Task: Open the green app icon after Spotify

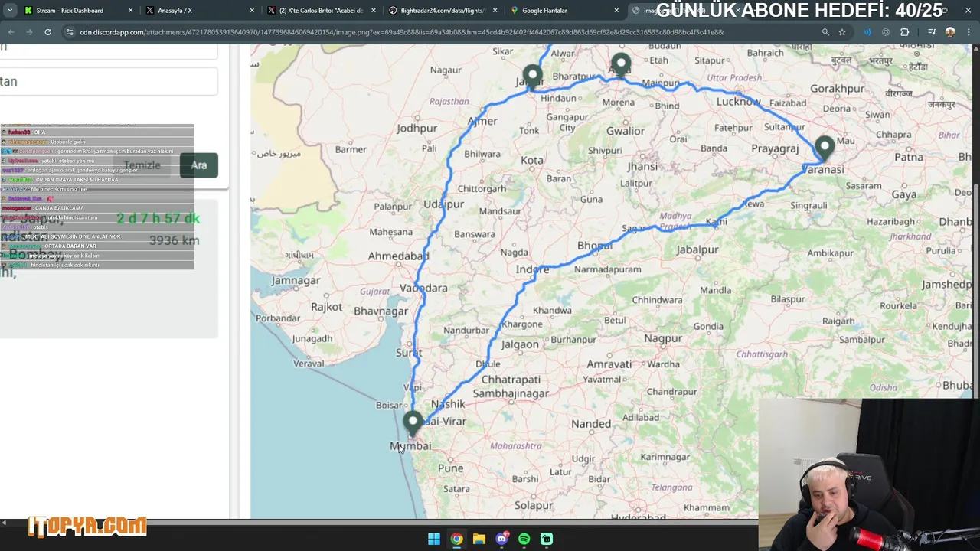Action: pyautogui.click(x=547, y=539)
